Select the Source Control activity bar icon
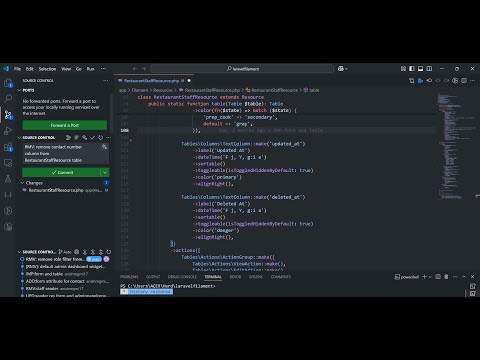The image size is (480, 360). [8, 115]
